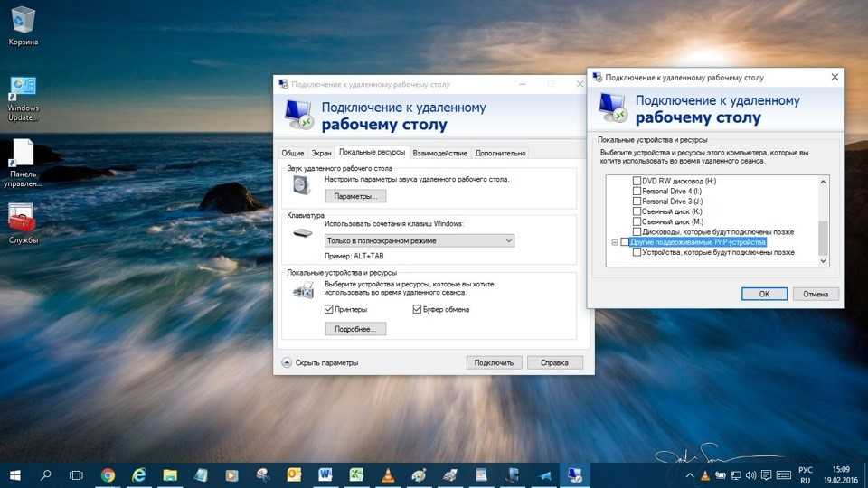The image size is (868, 488).
Task: Open Microsoft Word from the taskbar
Action: point(325,475)
